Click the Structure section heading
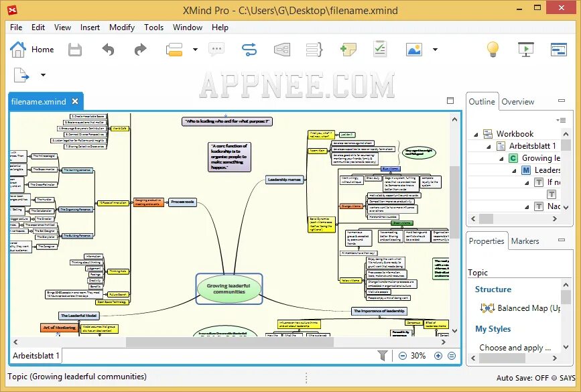 click(x=493, y=289)
